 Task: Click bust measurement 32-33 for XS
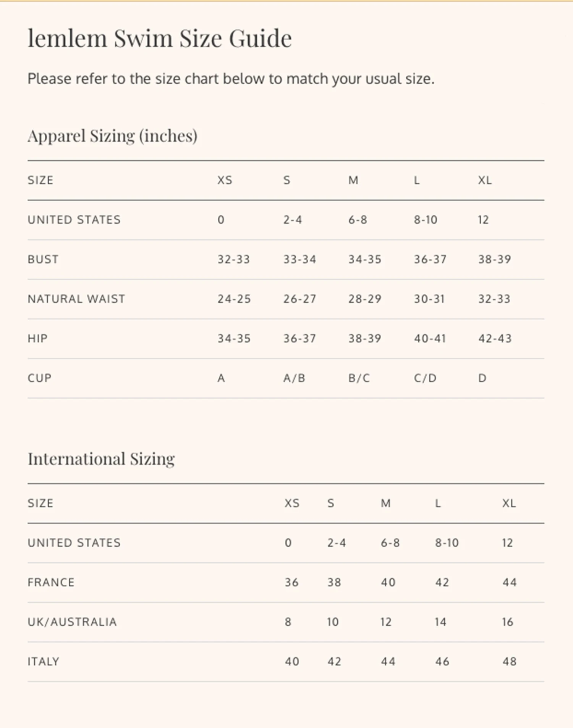click(x=233, y=260)
